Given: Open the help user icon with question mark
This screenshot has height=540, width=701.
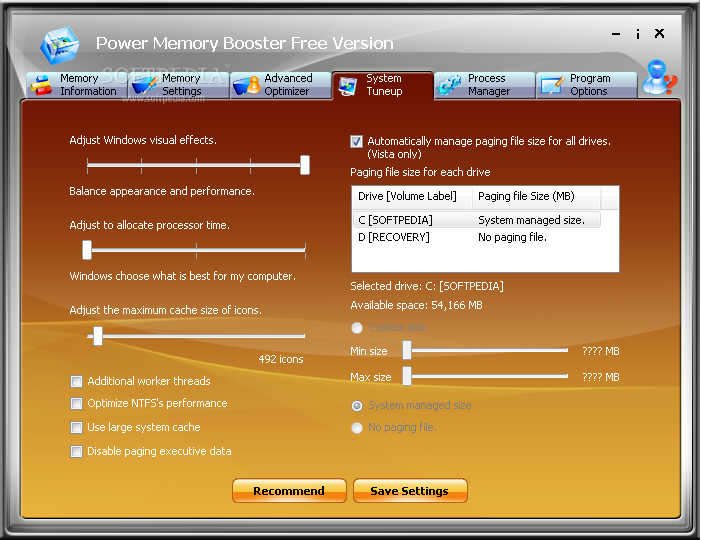Looking at the screenshot, I should (x=659, y=77).
